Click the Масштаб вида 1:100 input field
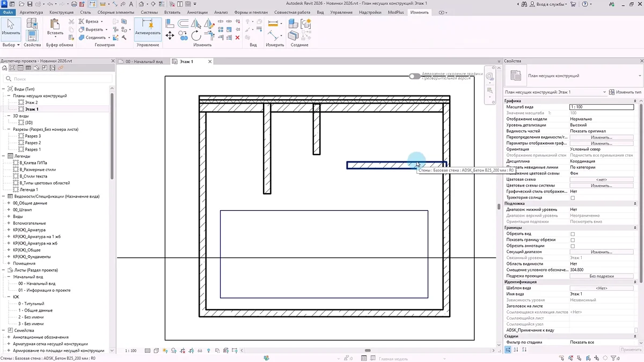The width and height of the screenshot is (644, 362). [x=601, y=107]
